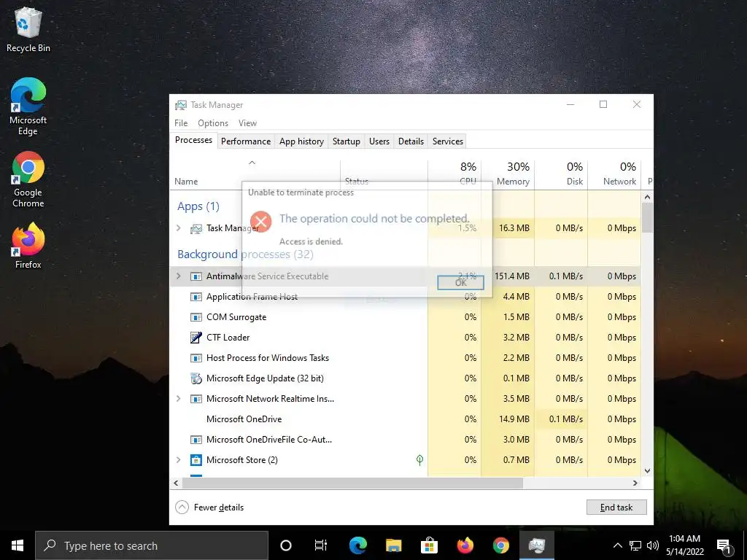Click the Task Manager app row icon
Image resolution: width=747 pixels, height=560 pixels.
pyautogui.click(x=196, y=228)
